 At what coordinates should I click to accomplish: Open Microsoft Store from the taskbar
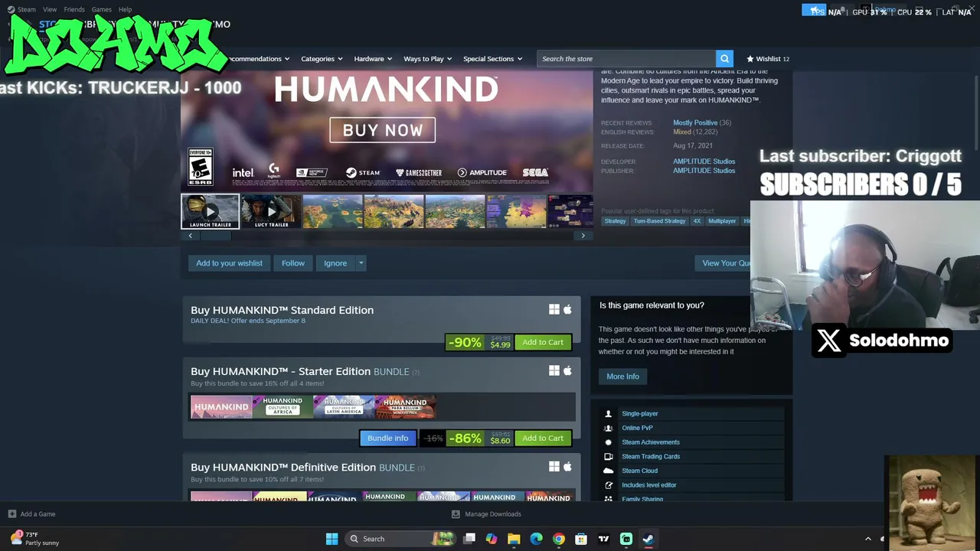(581, 539)
